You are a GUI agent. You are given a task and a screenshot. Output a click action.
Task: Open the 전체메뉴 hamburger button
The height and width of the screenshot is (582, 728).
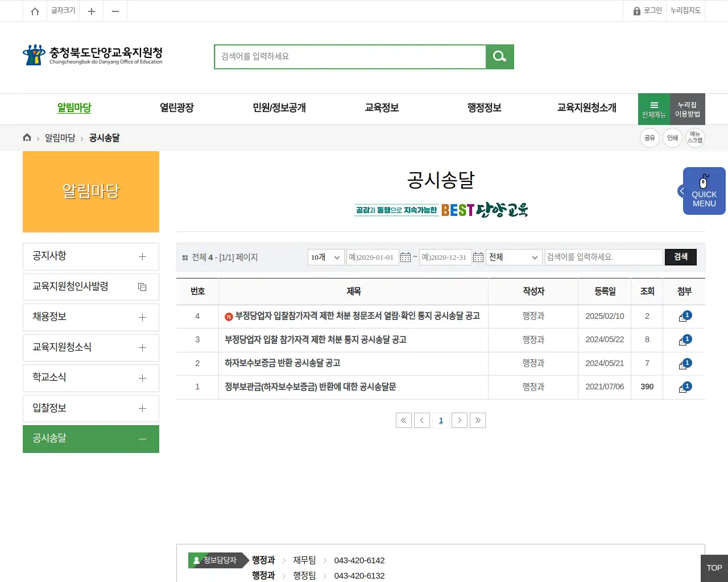click(x=654, y=109)
